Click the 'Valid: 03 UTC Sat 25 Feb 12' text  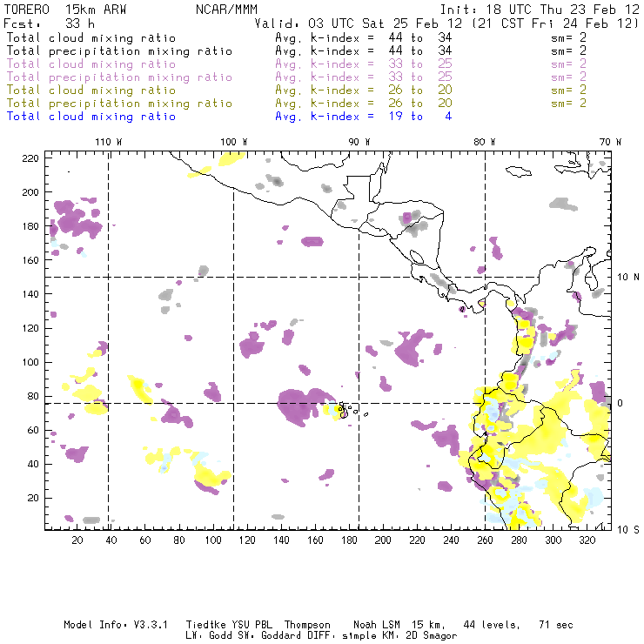(359, 23)
